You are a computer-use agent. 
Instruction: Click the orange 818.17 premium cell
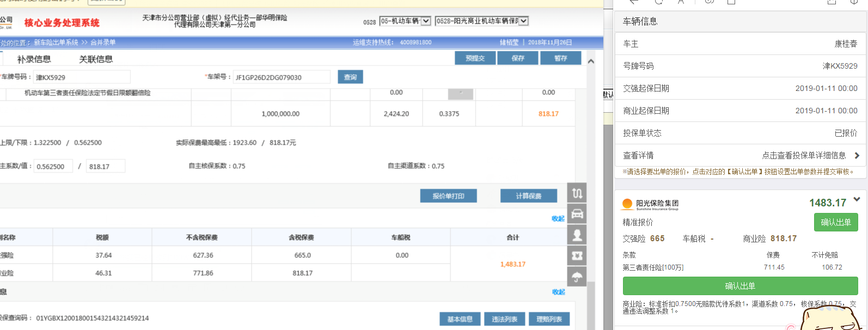548,114
